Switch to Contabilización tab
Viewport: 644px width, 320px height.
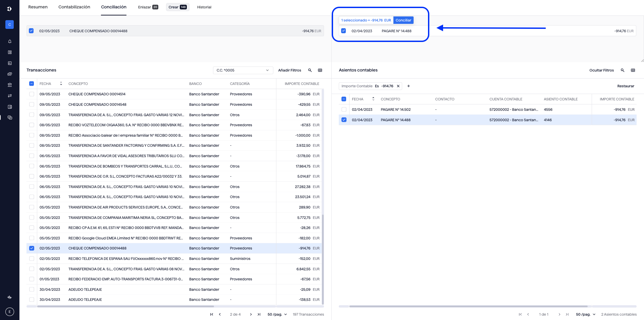(74, 7)
